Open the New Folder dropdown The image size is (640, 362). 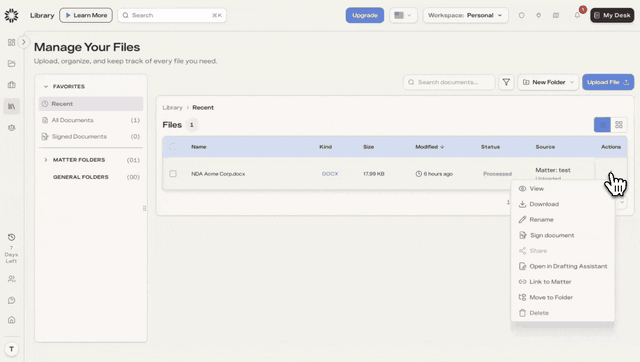point(548,82)
